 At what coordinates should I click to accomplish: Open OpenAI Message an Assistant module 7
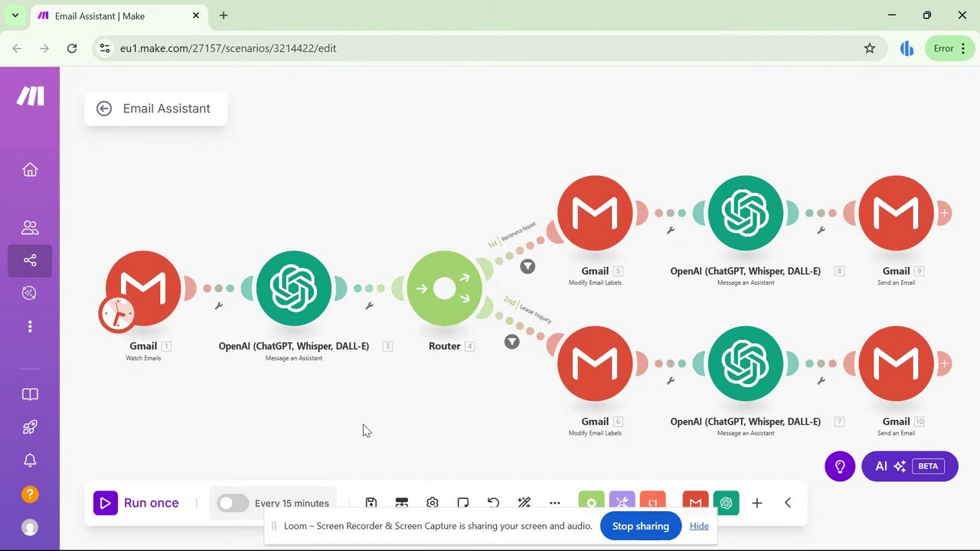tap(746, 364)
